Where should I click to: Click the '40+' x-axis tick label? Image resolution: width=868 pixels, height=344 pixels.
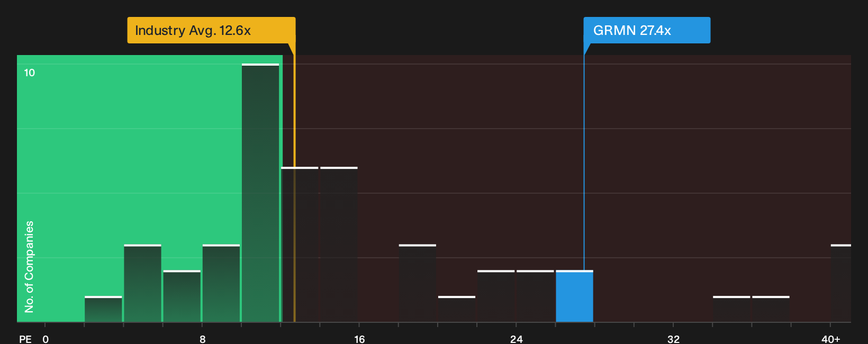click(x=831, y=339)
